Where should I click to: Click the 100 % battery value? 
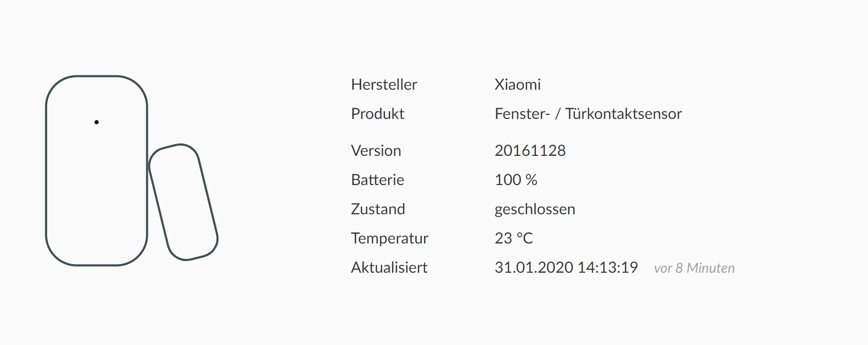[516, 180]
